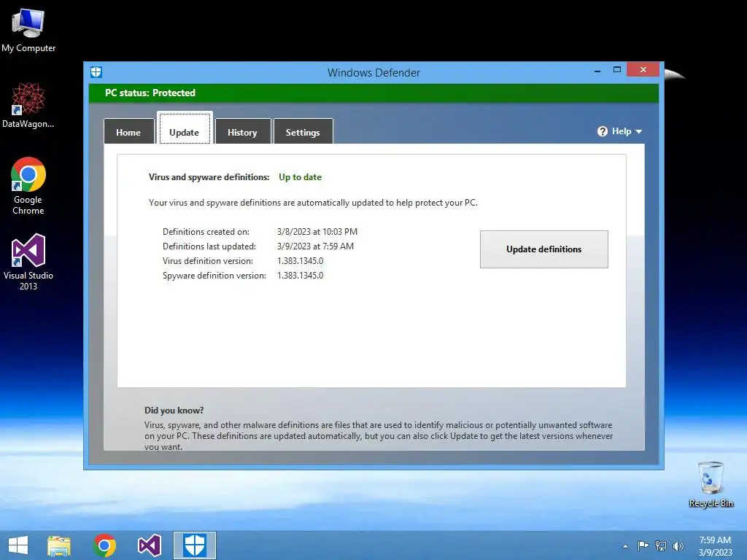Click 'PC status: Protected' banner text

pos(150,93)
